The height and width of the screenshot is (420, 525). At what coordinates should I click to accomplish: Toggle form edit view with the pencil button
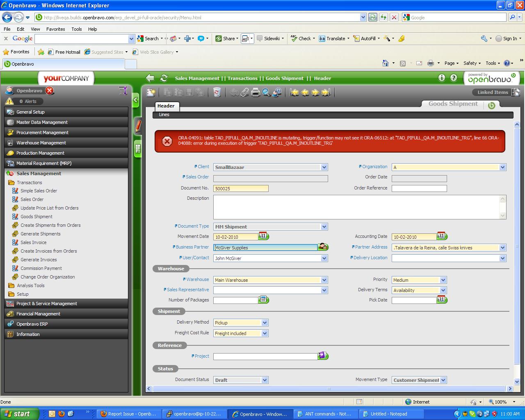pyautogui.click(x=138, y=126)
